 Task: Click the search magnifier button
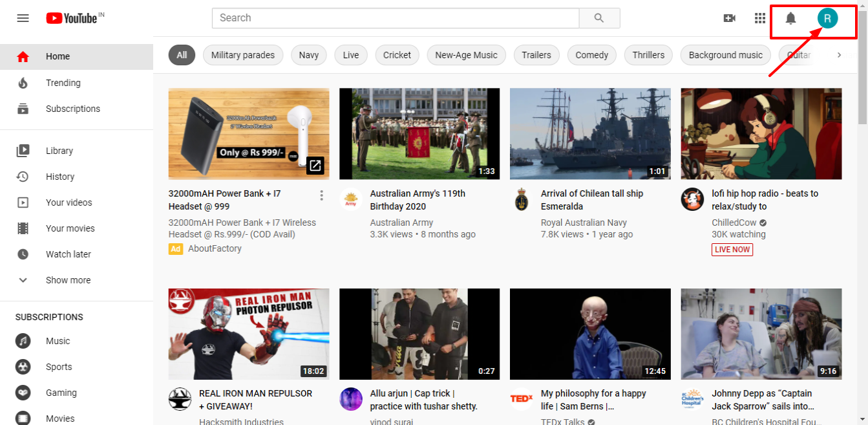(x=599, y=18)
